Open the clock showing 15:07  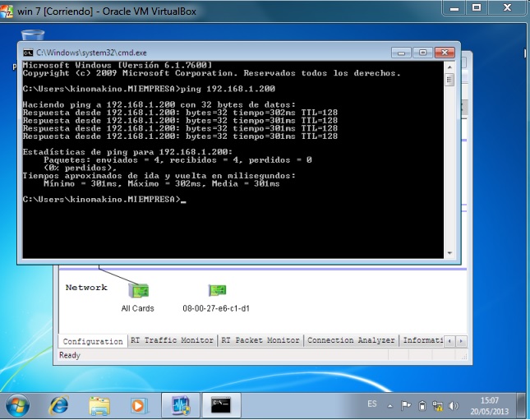pyautogui.click(x=490, y=406)
